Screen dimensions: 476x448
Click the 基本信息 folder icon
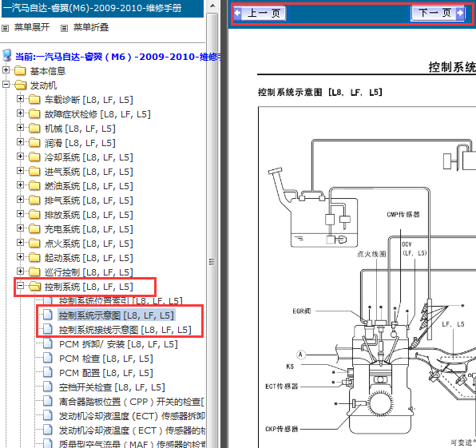click(x=20, y=71)
